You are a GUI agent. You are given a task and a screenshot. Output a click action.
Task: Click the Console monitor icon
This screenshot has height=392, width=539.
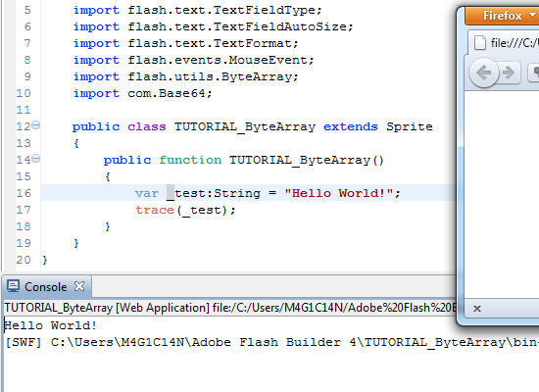[13, 286]
